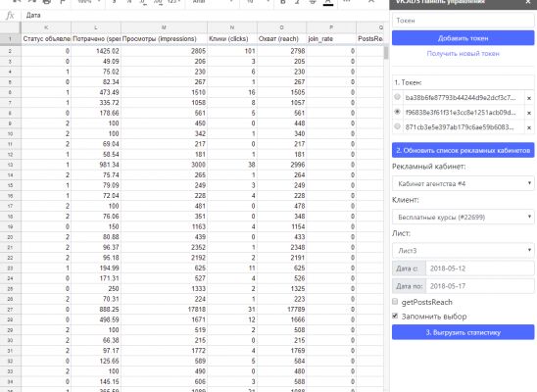Remove the token starting with f96838e3
Screen dimensions: 537x392
pos(529,113)
